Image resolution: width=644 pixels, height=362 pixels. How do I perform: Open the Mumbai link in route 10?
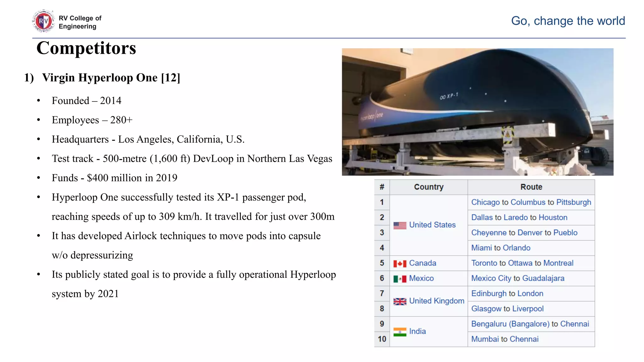[485, 339]
